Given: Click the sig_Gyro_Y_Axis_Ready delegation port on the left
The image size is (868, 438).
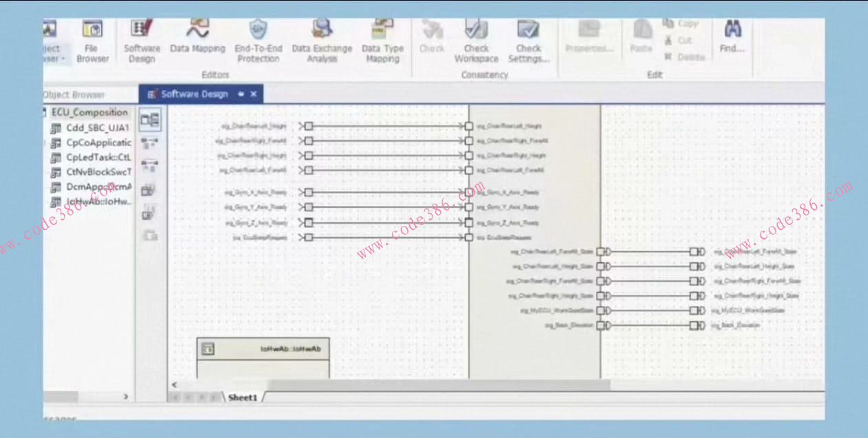Looking at the screenshot, I should click(x=309, y=207).
